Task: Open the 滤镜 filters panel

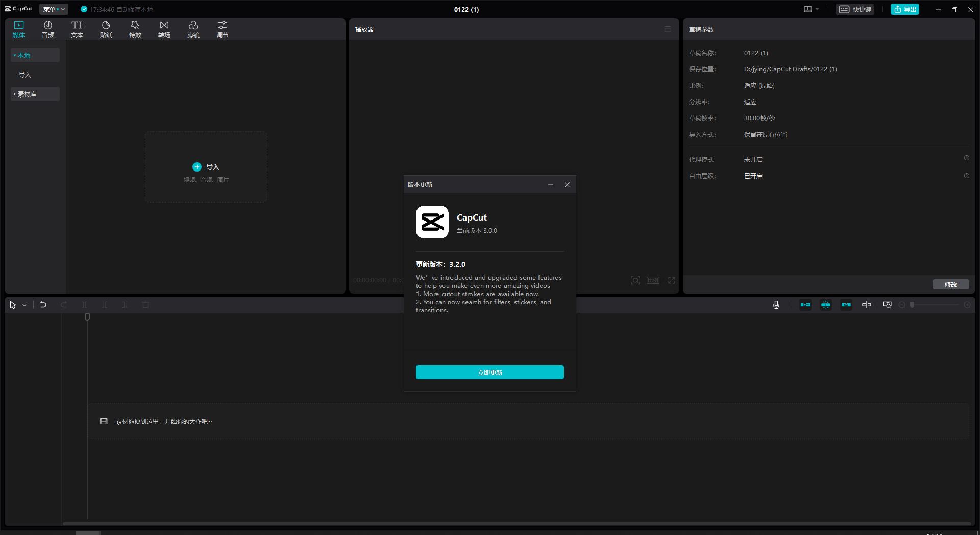Action: pyautogui.click(x=193, y=30)
